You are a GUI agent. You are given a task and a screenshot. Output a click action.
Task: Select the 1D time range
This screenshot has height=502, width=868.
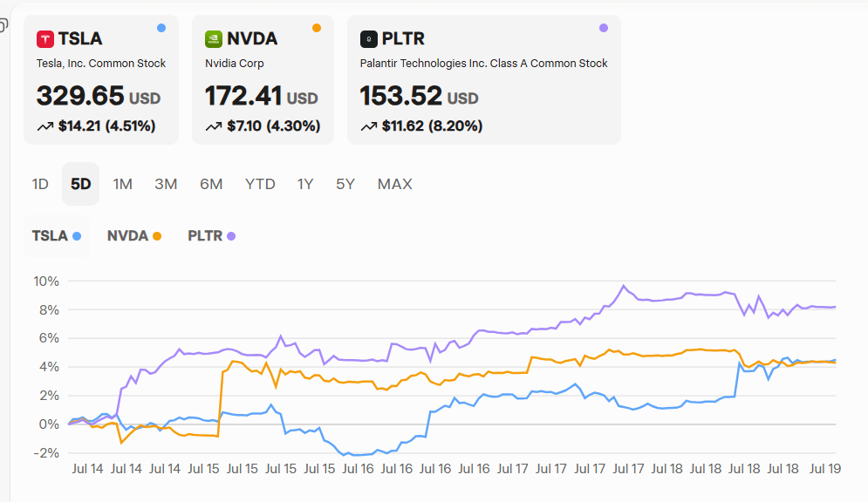pyautogui.click(x=40, y=184)
